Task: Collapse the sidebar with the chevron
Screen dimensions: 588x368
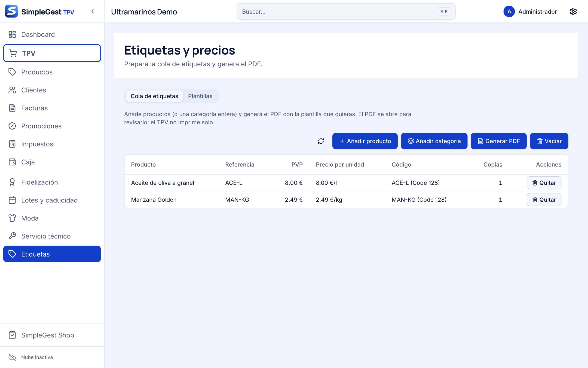Action: click(93, 11)
